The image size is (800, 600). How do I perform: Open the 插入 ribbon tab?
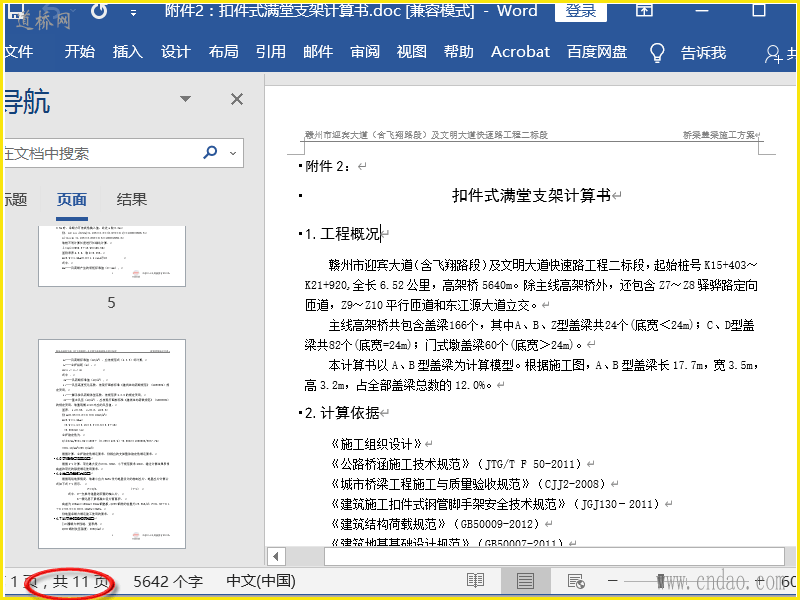point(128,52)
